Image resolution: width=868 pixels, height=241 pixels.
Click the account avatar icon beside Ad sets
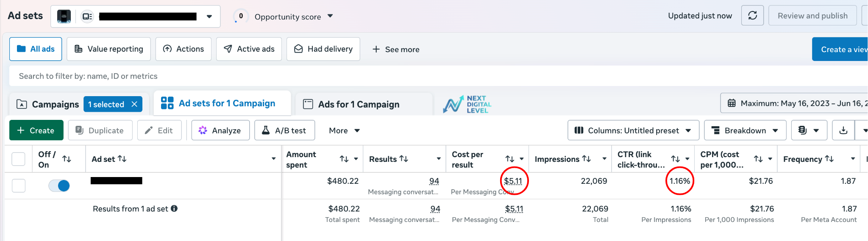[x=64, y=17]
